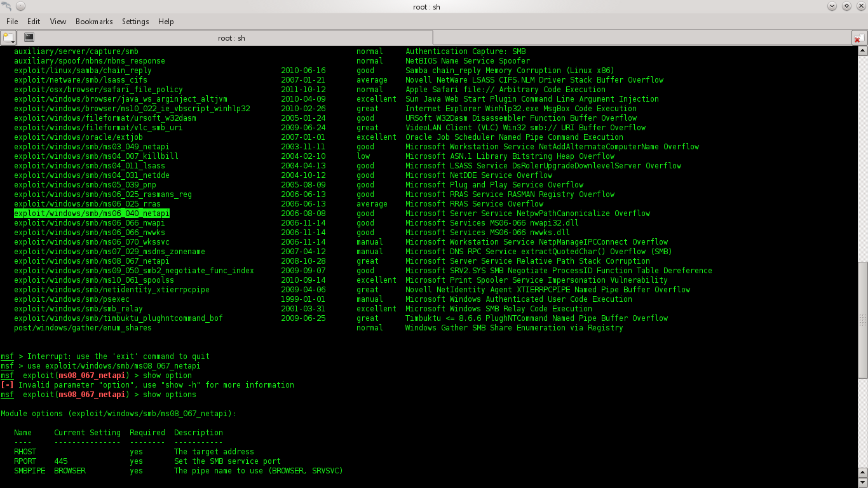Click auxiliary/spoof/nbns/nbns_response module path

90,61
